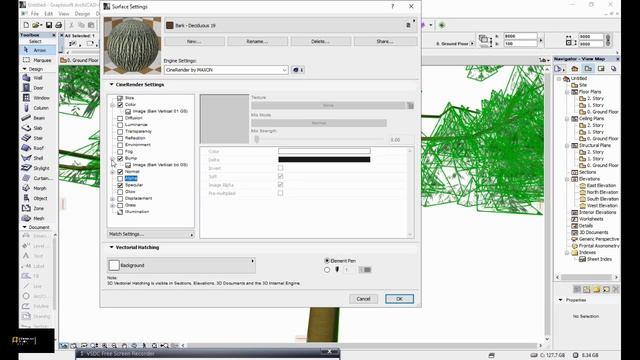Image resolution: width=640 pixels, height=360 pixels.
Task: Select the Column tool
Action: (38, 108)
